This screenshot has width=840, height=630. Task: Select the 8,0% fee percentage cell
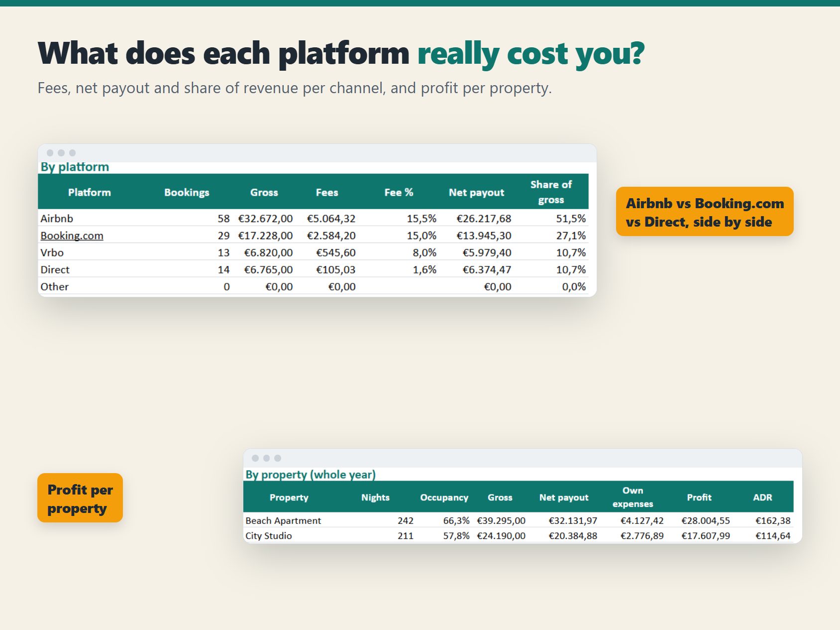click(424, 252)
